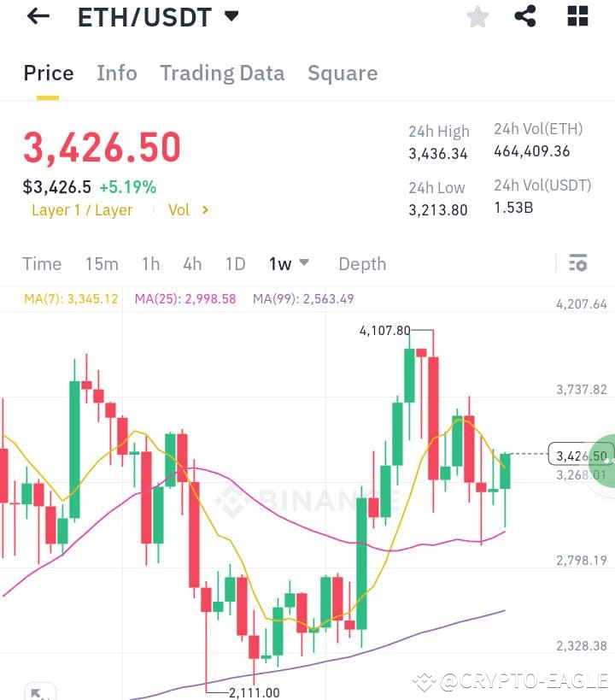Switch to the Info tab
Image resolution: width=615 pixels, height=700 pixels.
[x=117, y=74]
